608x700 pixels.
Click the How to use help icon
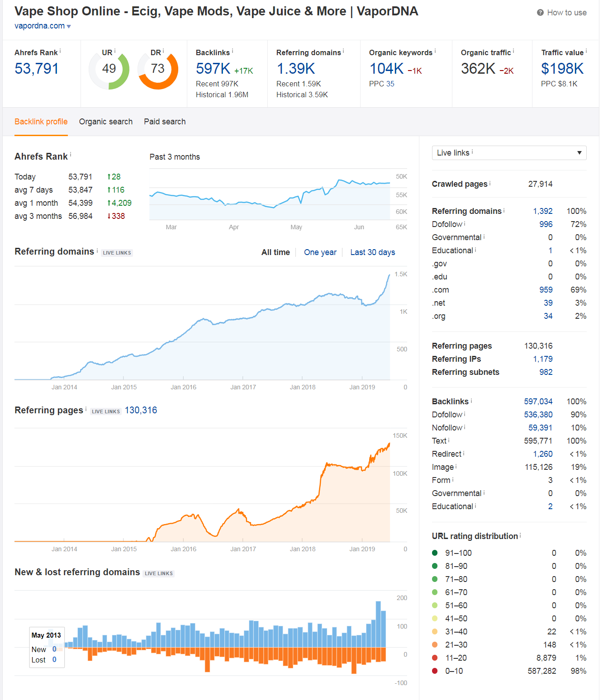pyautogui.click(x=540, y=13)
